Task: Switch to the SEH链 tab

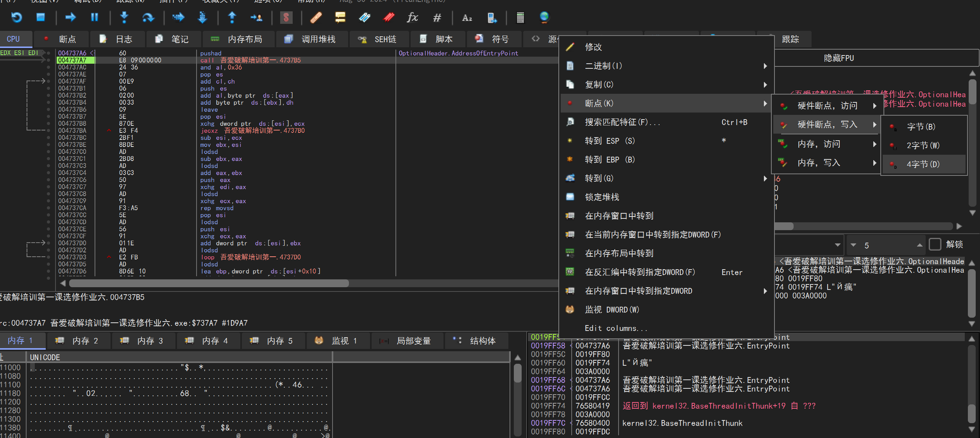Action: tap(379, 39)
